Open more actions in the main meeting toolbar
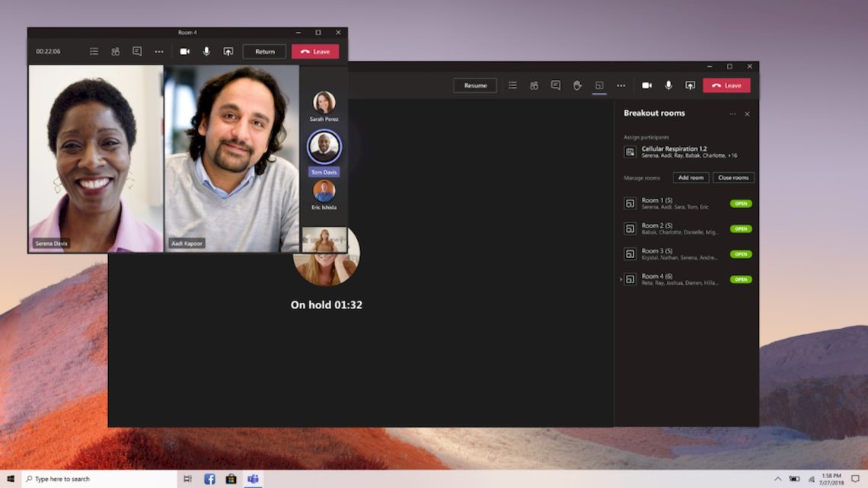This screenshot has height=488, width=868. click(x=621, y=85)
